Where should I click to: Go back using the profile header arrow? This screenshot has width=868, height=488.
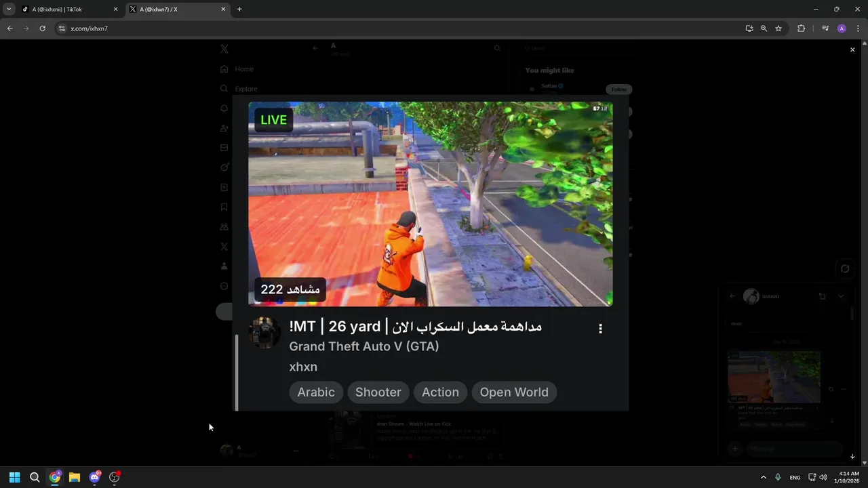point(315,48)
